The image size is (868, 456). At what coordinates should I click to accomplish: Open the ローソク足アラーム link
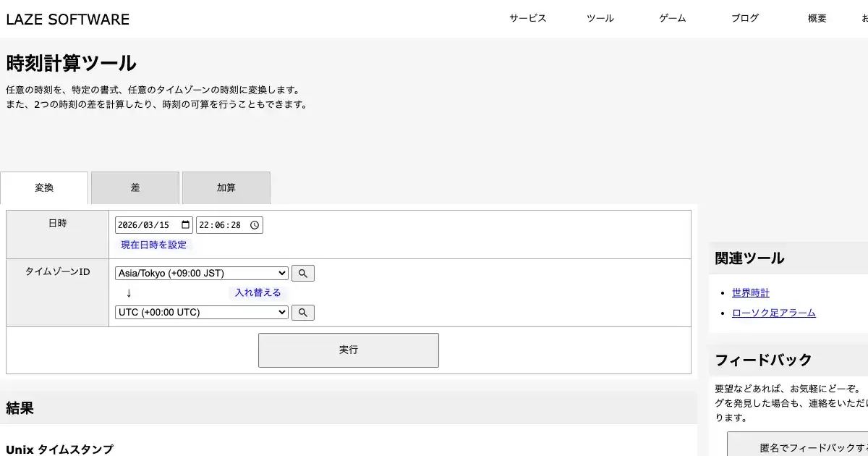[773, 313]
